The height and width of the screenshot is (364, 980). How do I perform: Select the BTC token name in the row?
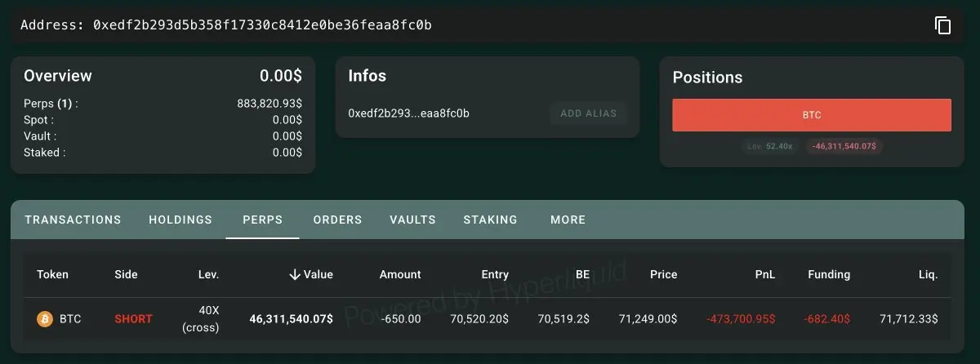point(70,319)
